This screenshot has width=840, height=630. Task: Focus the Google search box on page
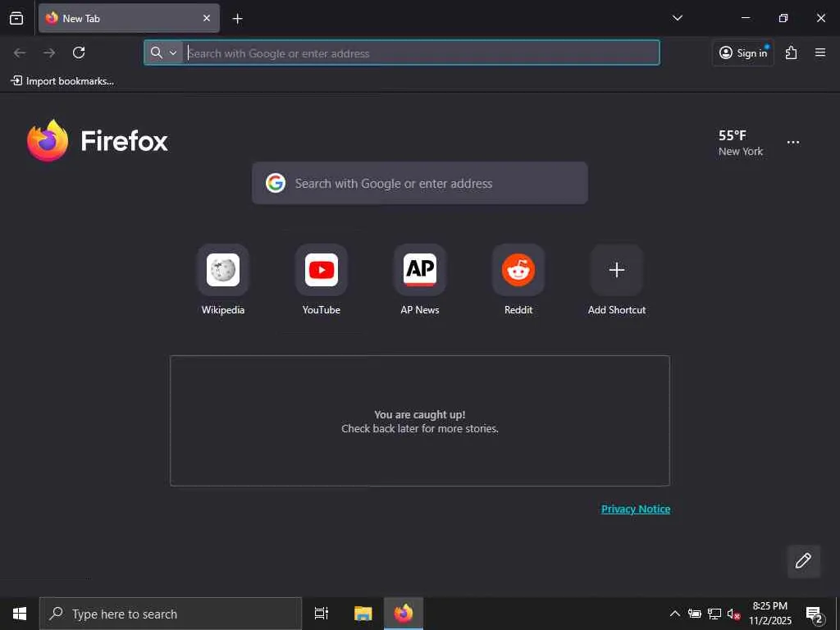tap(419, 183)
